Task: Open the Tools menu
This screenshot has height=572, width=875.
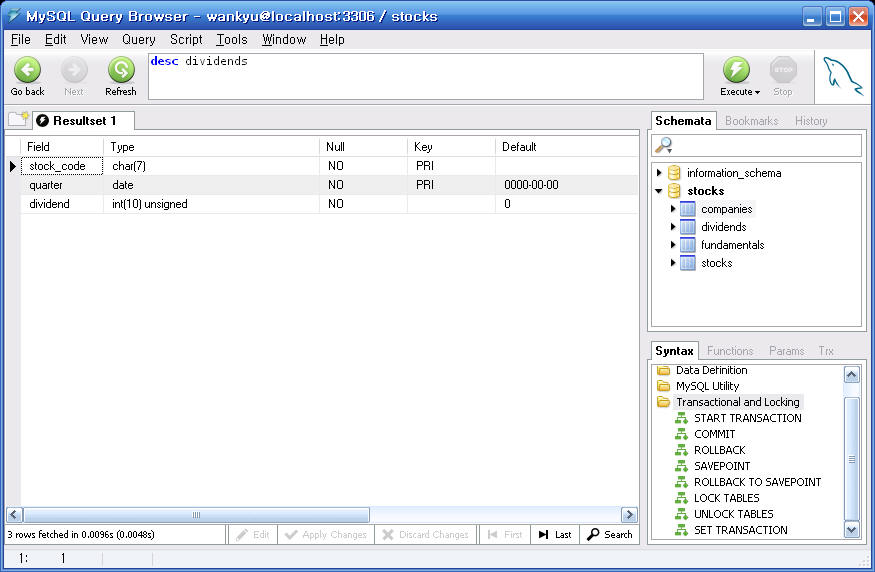Action: pyautogui.click(x=232, y=40)
